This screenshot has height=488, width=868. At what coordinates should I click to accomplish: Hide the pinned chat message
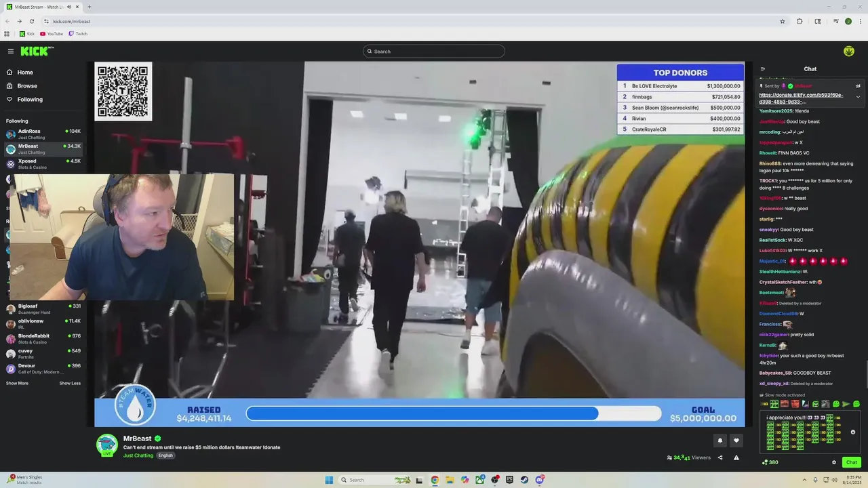click(x=858, y=86)
